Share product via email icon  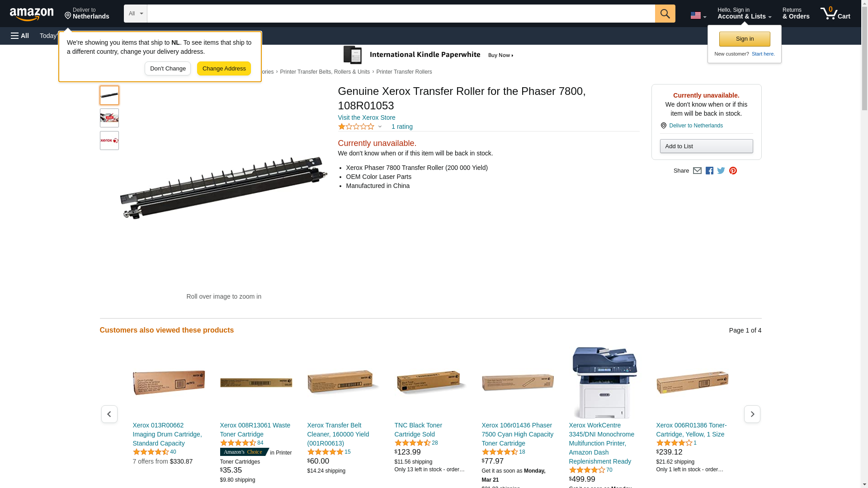pyautogui.click(x=697, y=171)
